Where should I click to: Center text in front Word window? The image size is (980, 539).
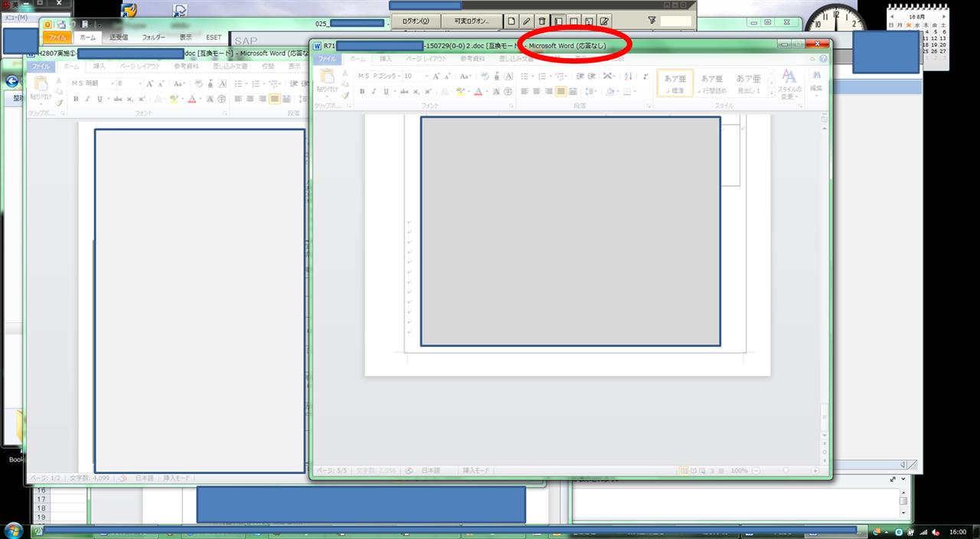coord(537,91)
